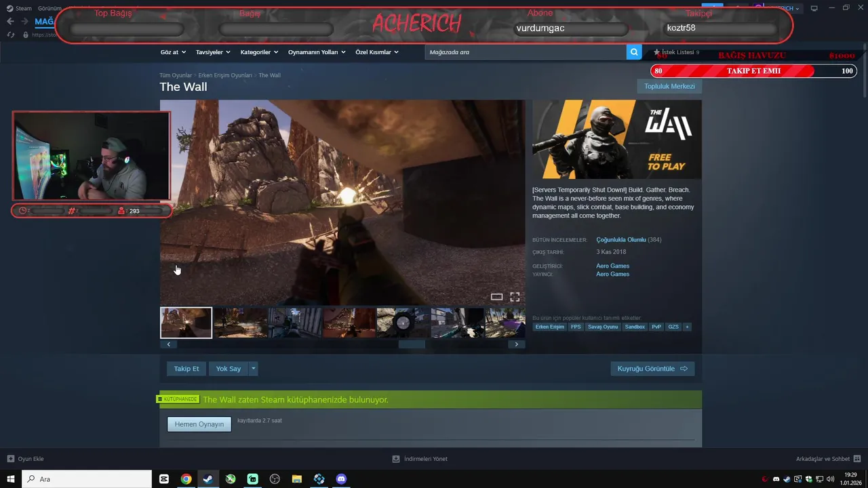Expand the Özel Kısımlar dropdown

click(377, 52)
